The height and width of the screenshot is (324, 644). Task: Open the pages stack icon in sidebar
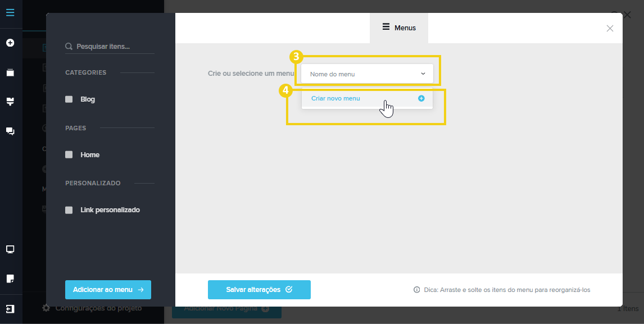10,72
